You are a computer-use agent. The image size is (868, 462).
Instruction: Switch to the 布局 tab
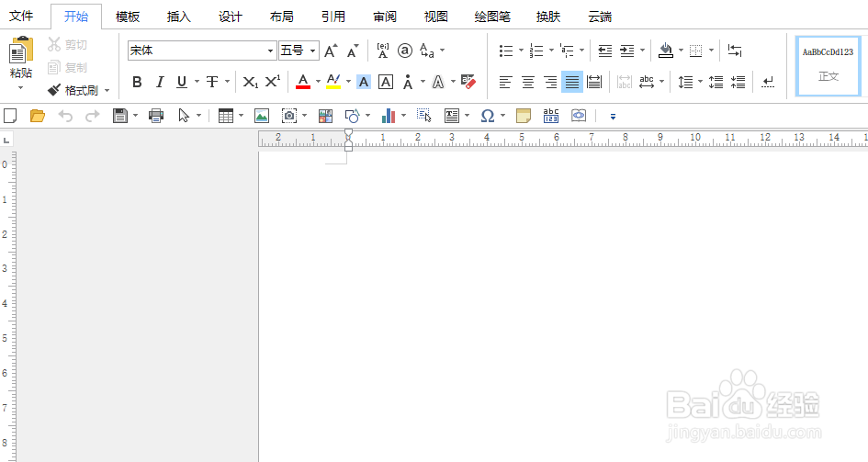[282, 17]
